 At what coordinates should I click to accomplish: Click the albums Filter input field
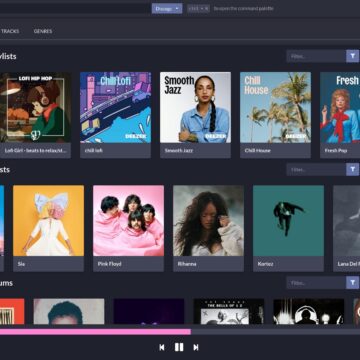316,283
